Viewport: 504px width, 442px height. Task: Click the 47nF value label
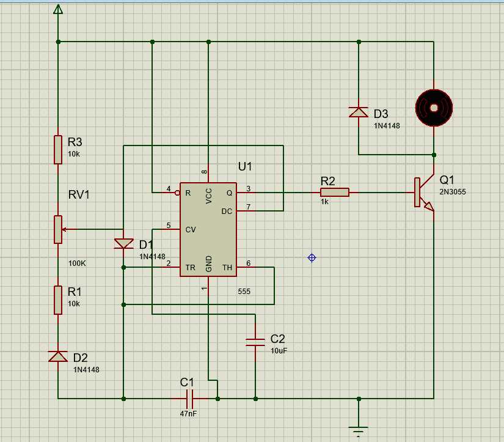(188, 414)
